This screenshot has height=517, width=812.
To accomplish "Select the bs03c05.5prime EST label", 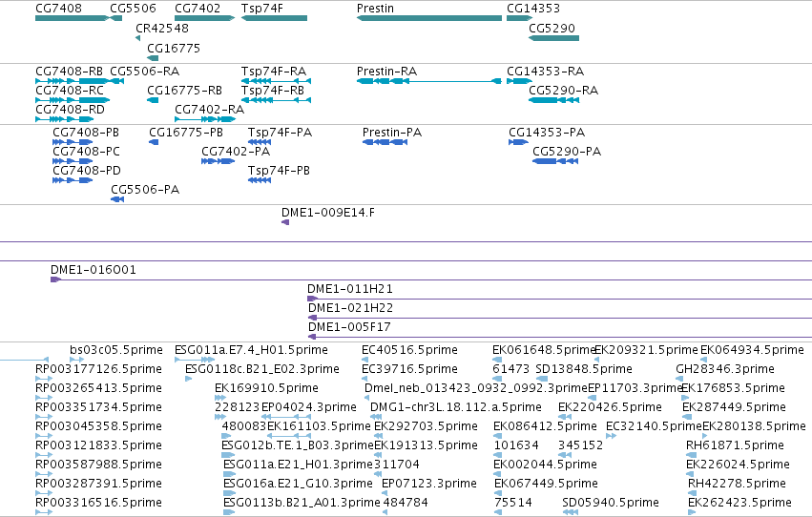I will pos(116,350).
